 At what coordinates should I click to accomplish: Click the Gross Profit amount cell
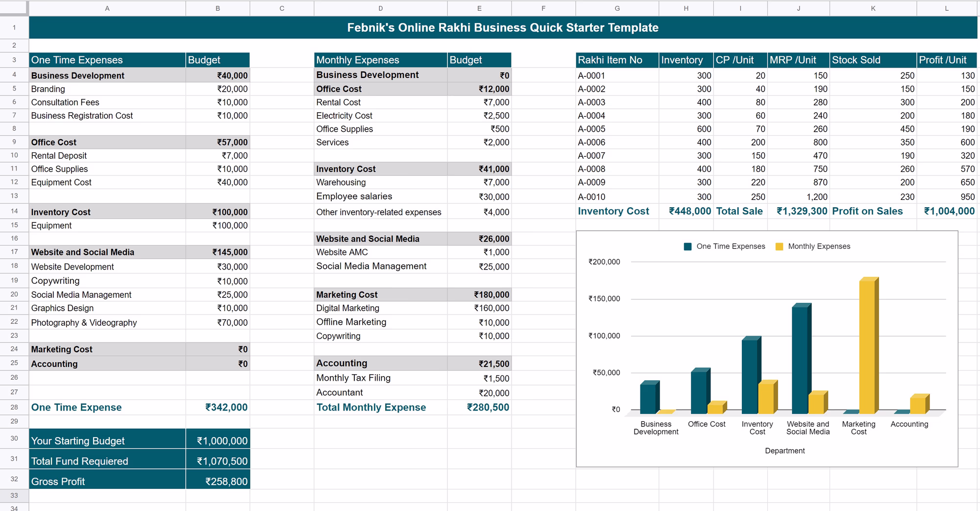click(x=218, y=481)
